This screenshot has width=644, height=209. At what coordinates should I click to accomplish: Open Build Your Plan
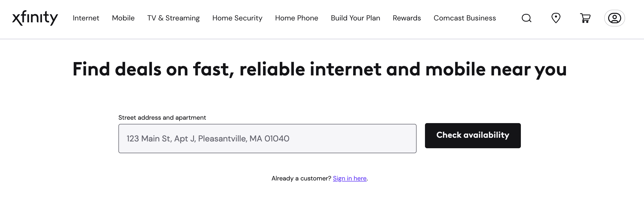point(356,18)
